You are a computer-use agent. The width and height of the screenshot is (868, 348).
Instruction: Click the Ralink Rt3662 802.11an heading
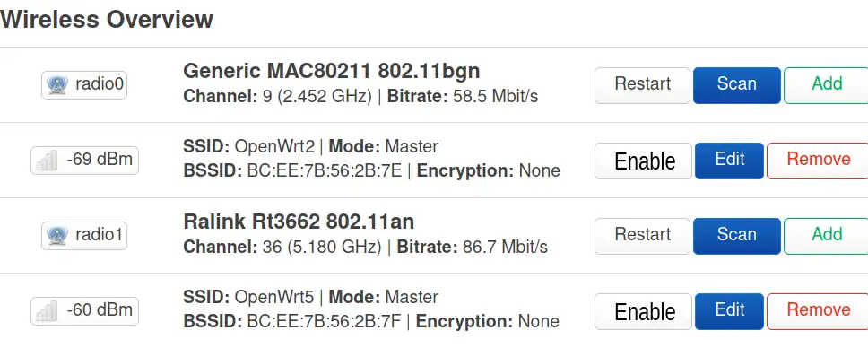tap(299, 222)
